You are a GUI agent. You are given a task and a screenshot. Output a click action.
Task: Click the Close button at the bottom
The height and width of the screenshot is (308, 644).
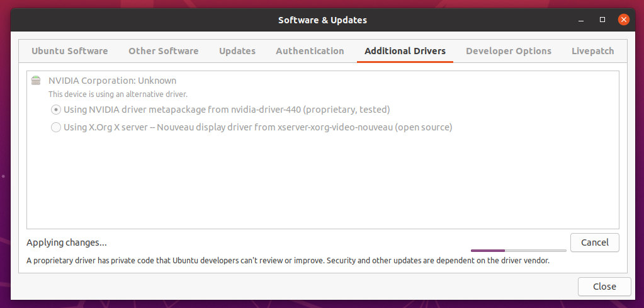(x=604, y=286)
